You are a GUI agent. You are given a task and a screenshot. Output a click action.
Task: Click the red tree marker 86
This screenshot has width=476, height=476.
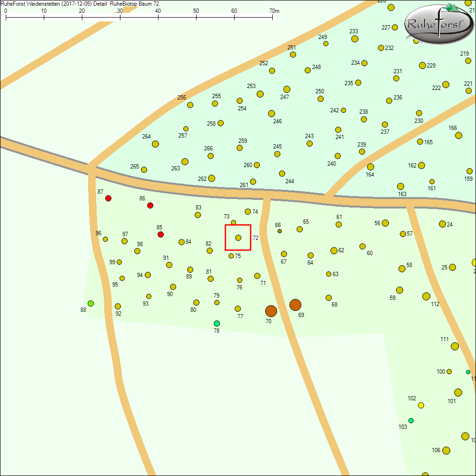point(150,205)
